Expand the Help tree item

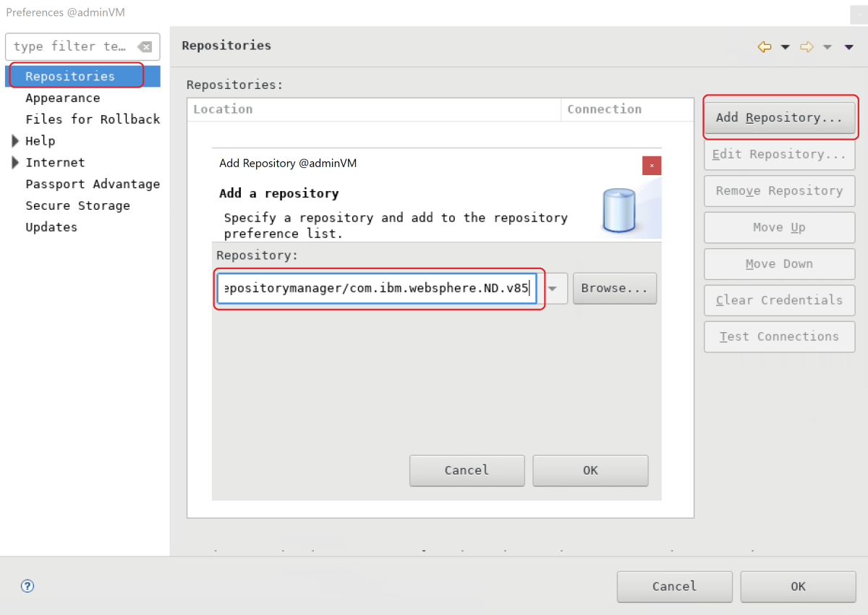coord(16,140)
